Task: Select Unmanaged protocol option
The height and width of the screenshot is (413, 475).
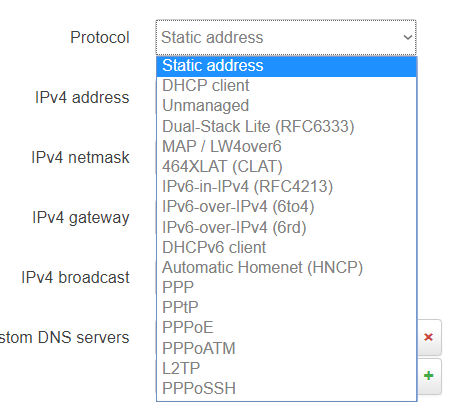Action: (286, 106)
